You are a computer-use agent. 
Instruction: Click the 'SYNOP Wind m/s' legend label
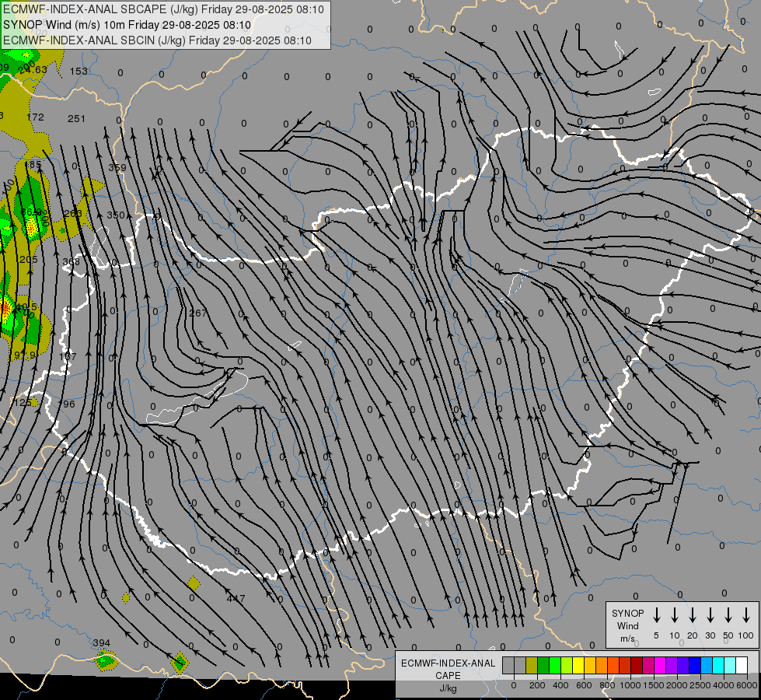[627, 625]
